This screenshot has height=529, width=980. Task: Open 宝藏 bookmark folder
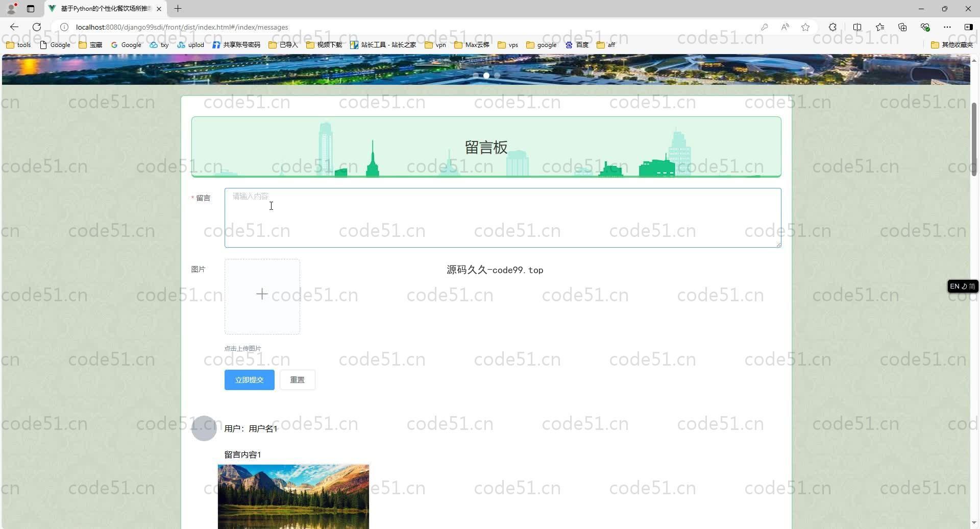pyautogui.click(x=90, y=45)
